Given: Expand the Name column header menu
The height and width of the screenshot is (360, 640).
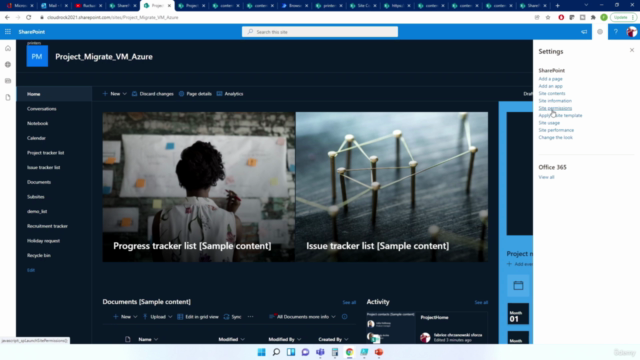Looking at the screenshot, I should pyautogui.click(x=148, y=339).
